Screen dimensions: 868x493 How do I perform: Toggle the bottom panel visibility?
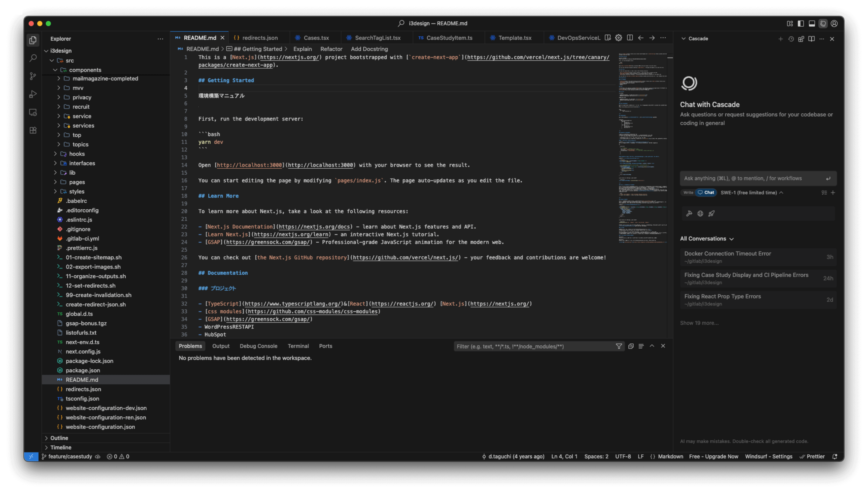pos(812,23)
